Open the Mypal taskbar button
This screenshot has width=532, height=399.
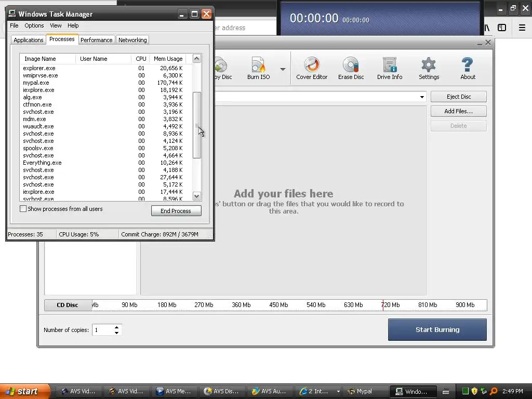tap(364, 391)
